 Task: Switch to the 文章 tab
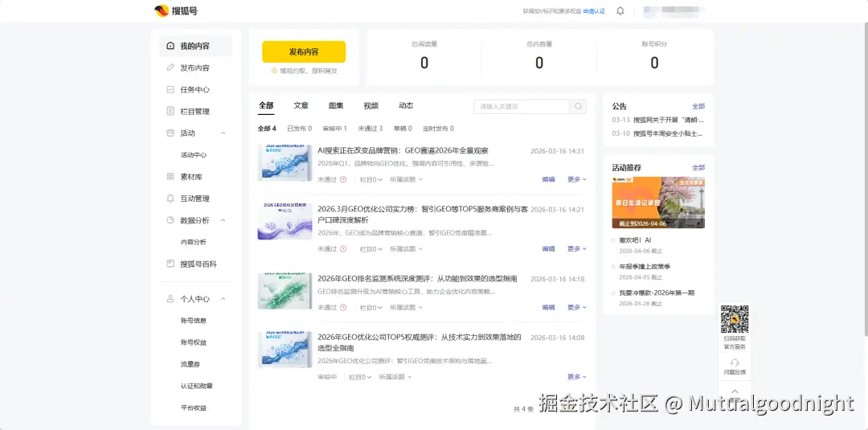301,106
